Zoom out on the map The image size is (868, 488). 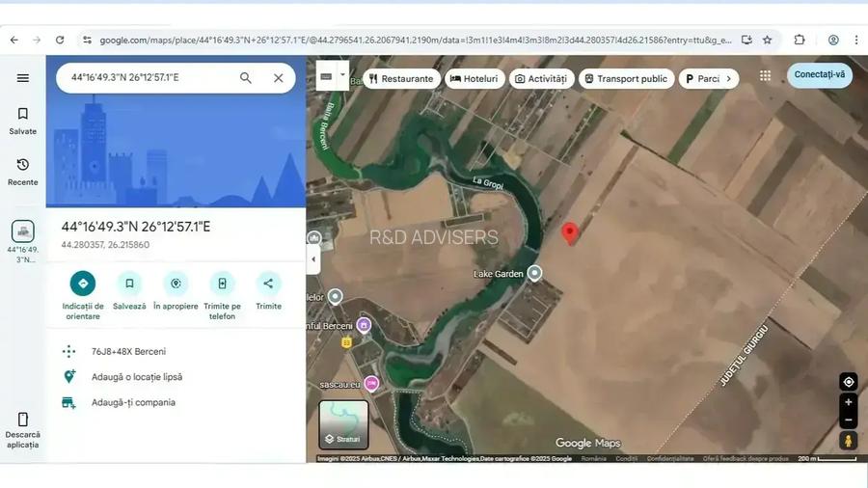(x=848, y=420)
